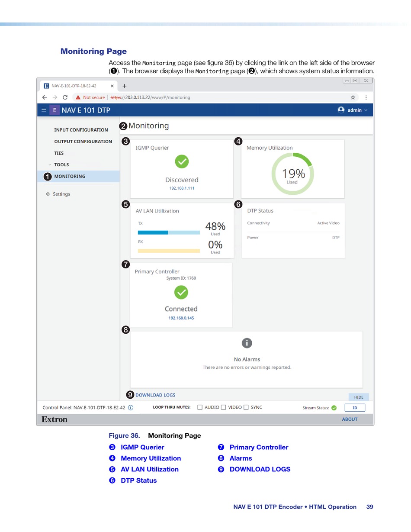411x532 pixels.
Task: Click the 'No Alarms' heading
Action: [x=247, y=359]
